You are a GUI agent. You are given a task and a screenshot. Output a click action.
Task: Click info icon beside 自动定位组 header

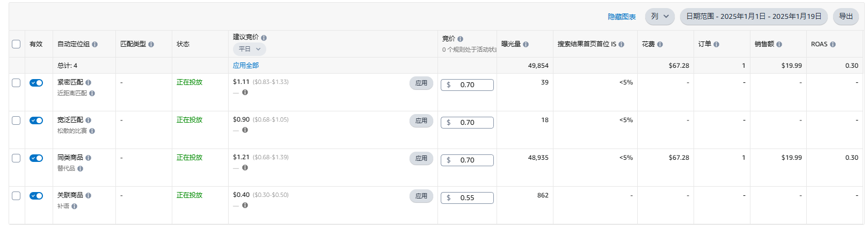pos(94,44)
